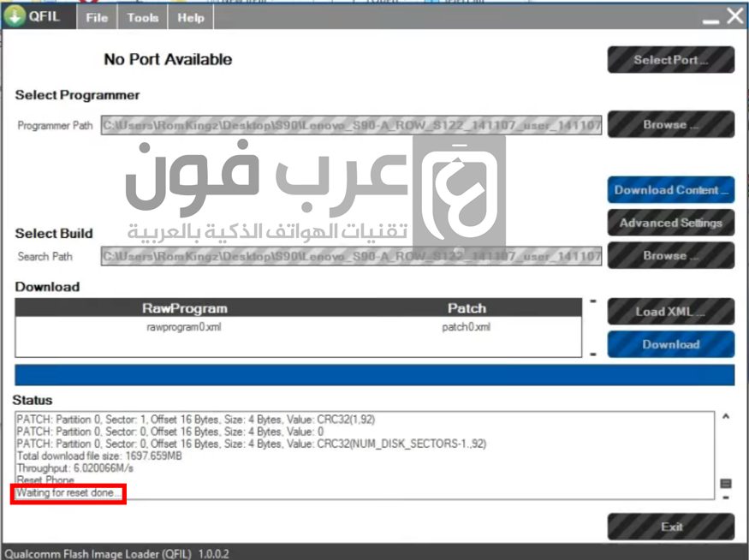
Task: Open the Help menu
Action: click(x=191, y=18)
